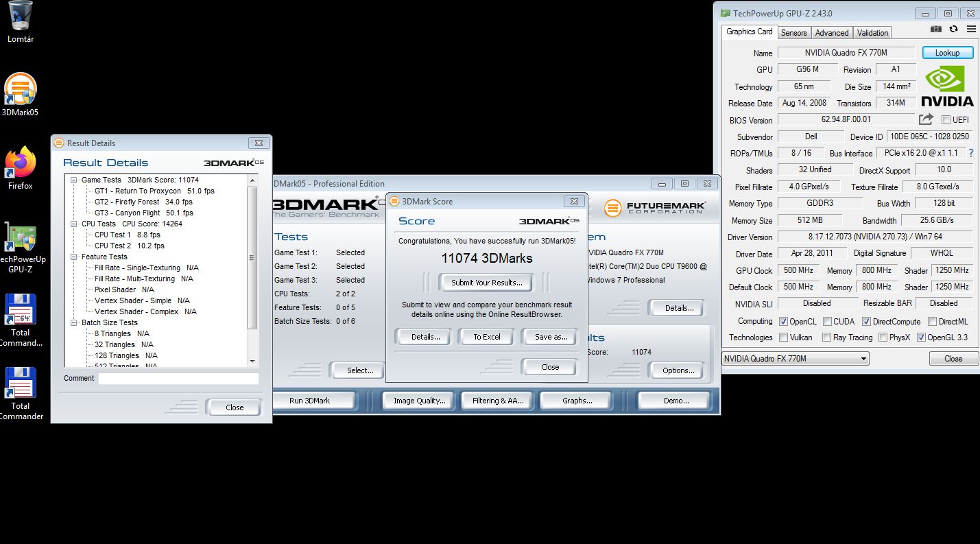Switch to the Sensors tab

(x=794, y=33)
